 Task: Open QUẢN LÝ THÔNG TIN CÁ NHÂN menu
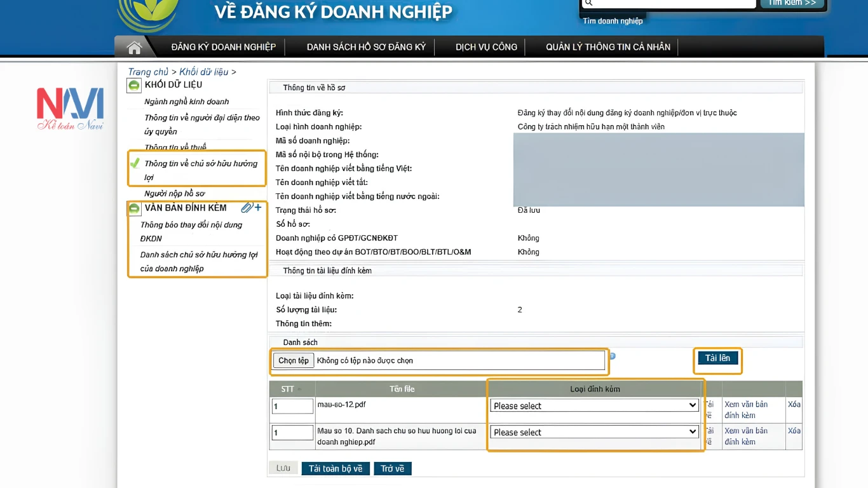click(608, 47)
